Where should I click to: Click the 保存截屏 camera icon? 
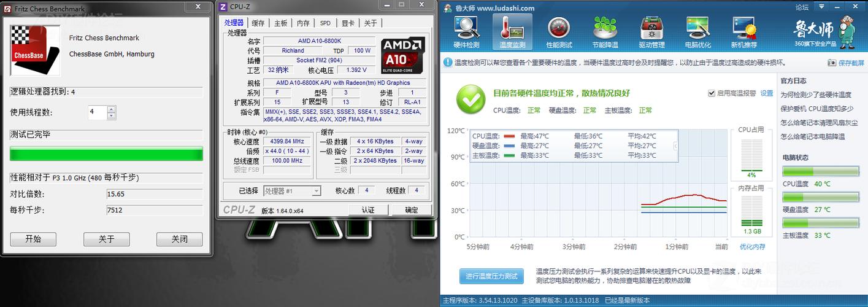click(832, 63)
